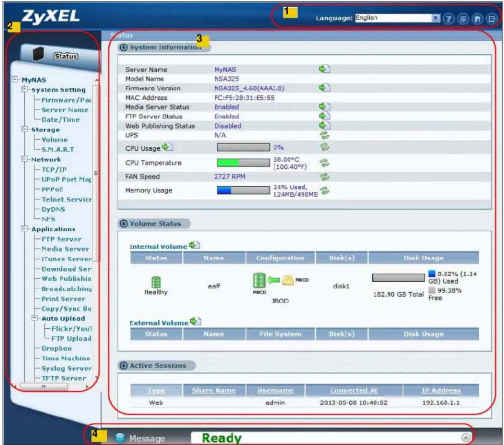Open the About icon beside Help
The image size is (504, 445).
point(463,19)
